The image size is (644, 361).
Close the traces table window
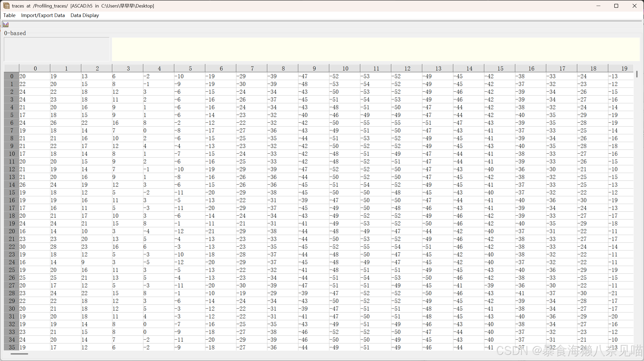[x=634, y=6]
